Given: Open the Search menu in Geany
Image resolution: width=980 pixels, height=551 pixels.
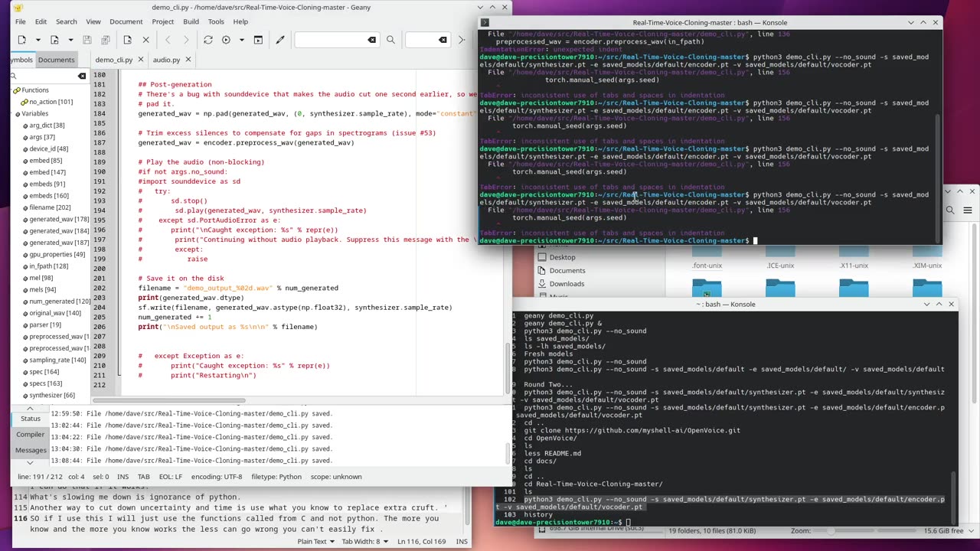Looking at the screenshot, I should (x=66, y=21).
